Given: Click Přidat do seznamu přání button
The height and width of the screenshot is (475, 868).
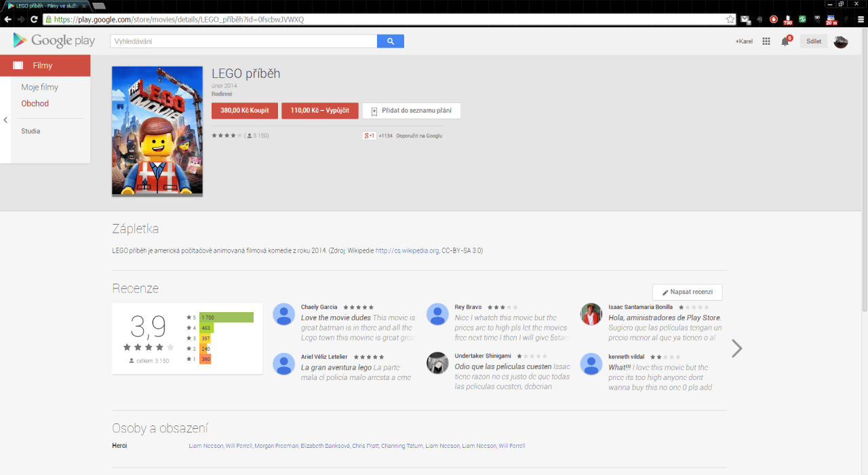Looking at the screenshot, I should 412,111.
